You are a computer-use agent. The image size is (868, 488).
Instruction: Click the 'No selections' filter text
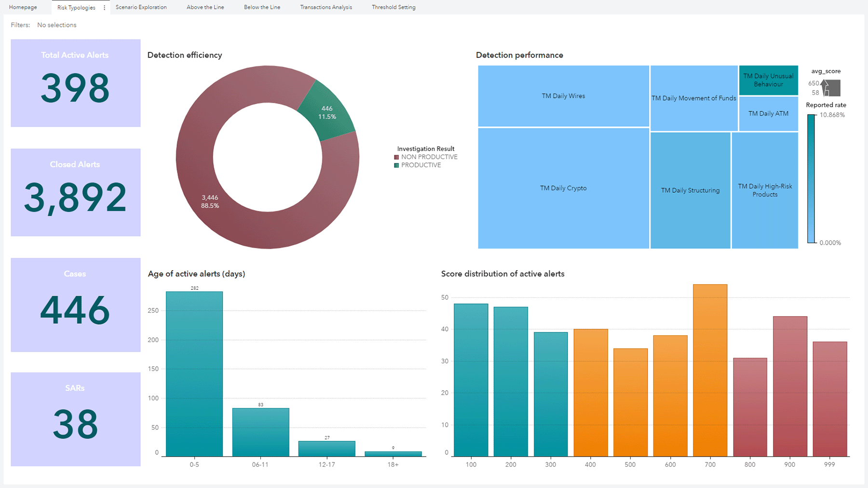coord(57,25)
